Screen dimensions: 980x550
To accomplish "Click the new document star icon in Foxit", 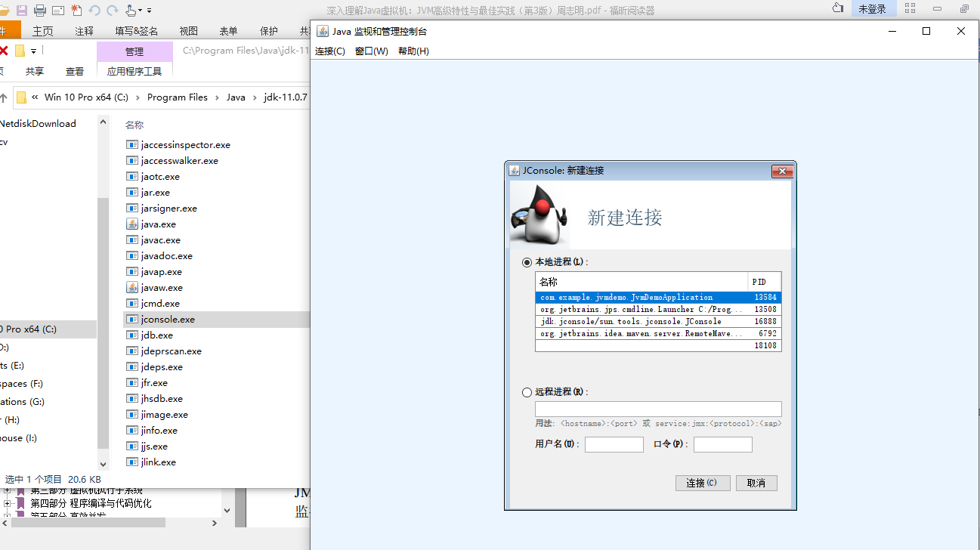I will click(76, 10).
